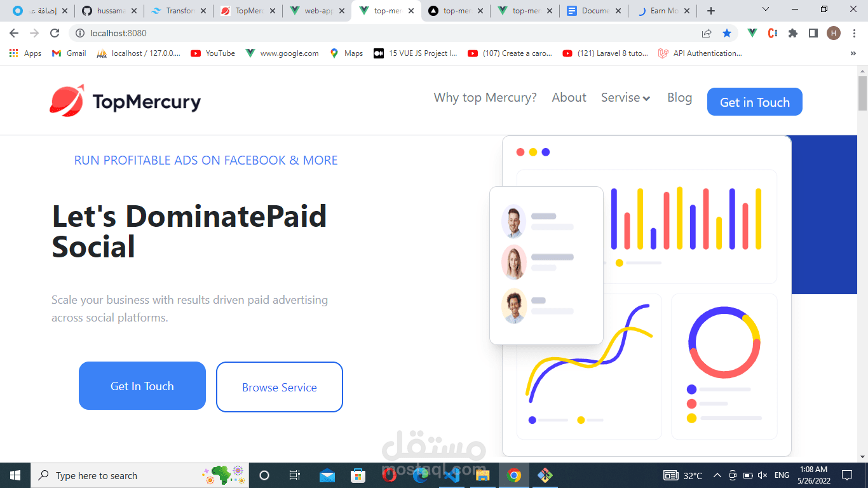Open Microsoft Edge from taskbar
This screenshot has width=868, height=488.
pyautogui.click(x=420, y=475)
